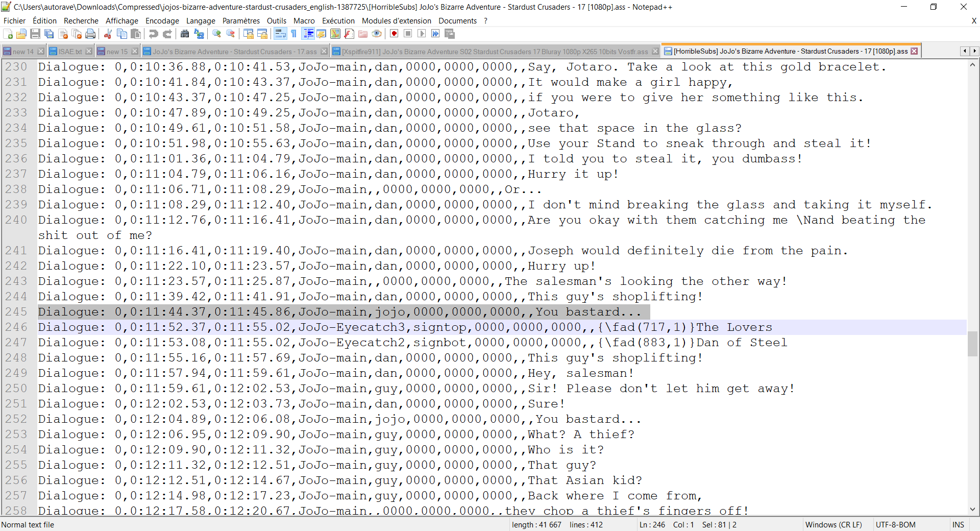The width and height of the screenshot is (980, 531).
Task: Click line number 246 in the margin
Action: 16,327
